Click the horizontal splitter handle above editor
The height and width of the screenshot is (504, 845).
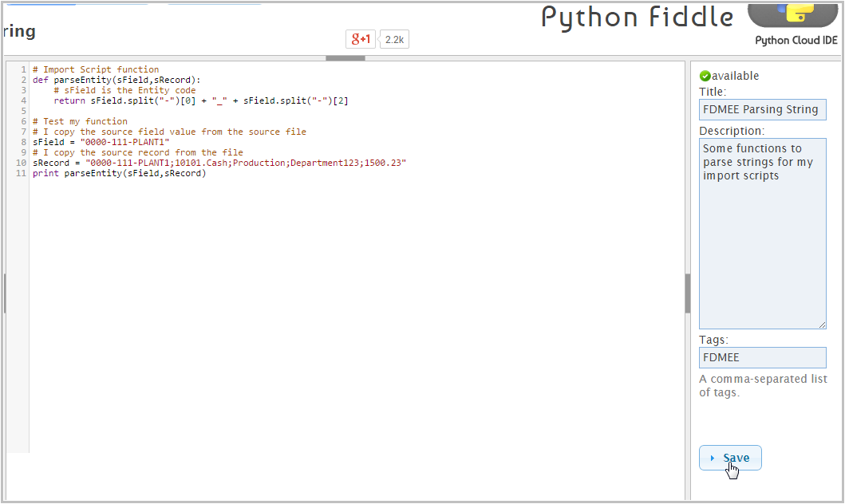(x=346, y=58)
